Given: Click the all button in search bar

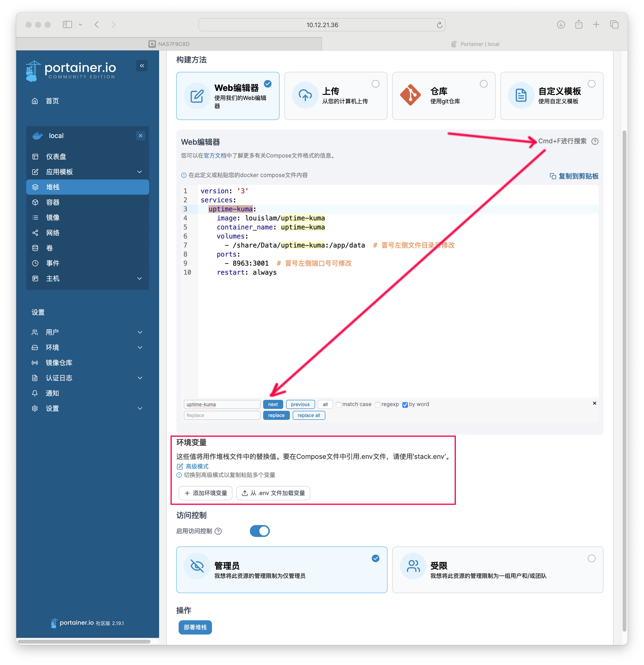Looking at the screenshot, I should pyautogui.click(x=325, y=404).
